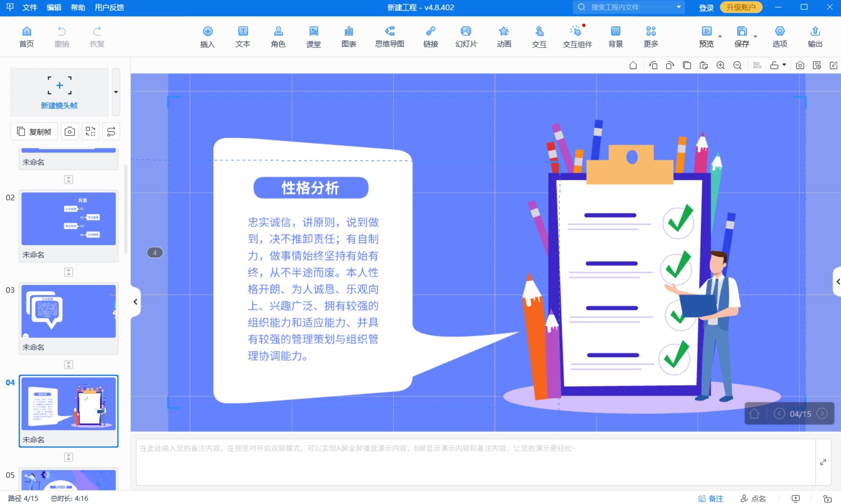Click transition marker between frames 02 and 03
This screenshot has height=504, width=841.
tap(69, 272)
